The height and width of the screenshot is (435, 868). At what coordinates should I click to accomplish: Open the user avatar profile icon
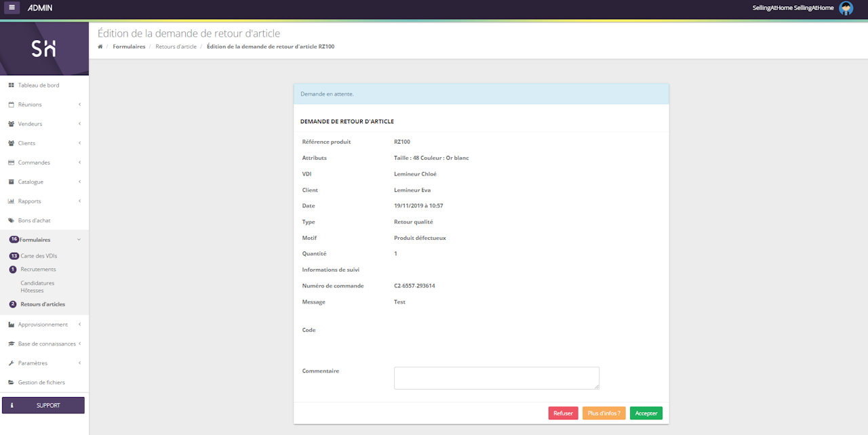coord(846,8)
